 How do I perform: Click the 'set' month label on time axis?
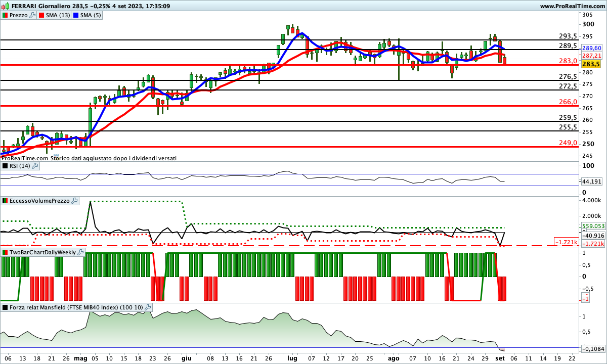click(499, 358)
